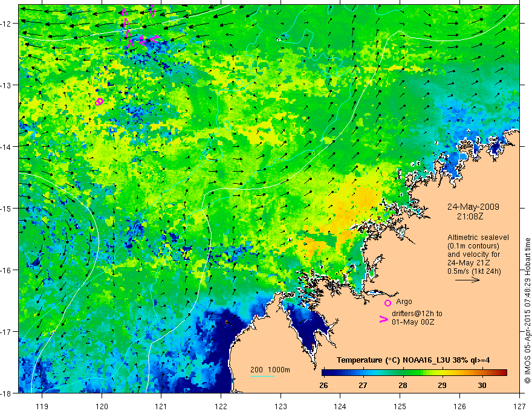Click the longitude axis label '127'

tap(519, 406)
